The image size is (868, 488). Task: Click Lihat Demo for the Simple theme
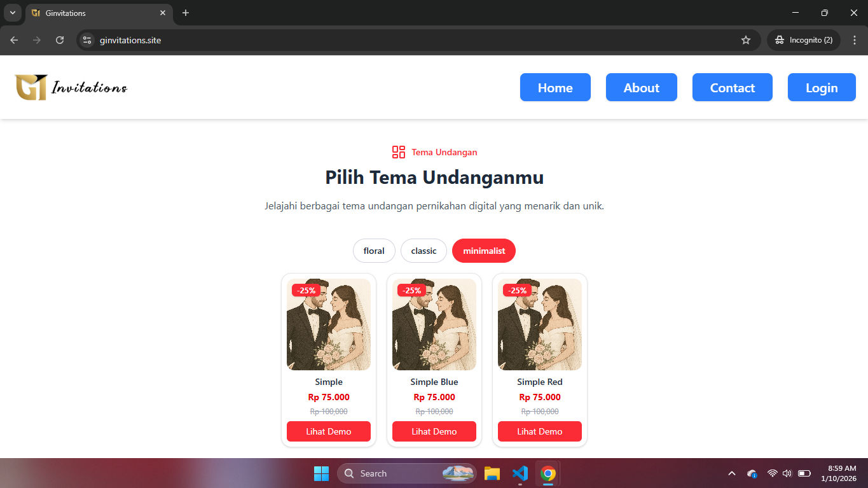click(x=329, y=431)
